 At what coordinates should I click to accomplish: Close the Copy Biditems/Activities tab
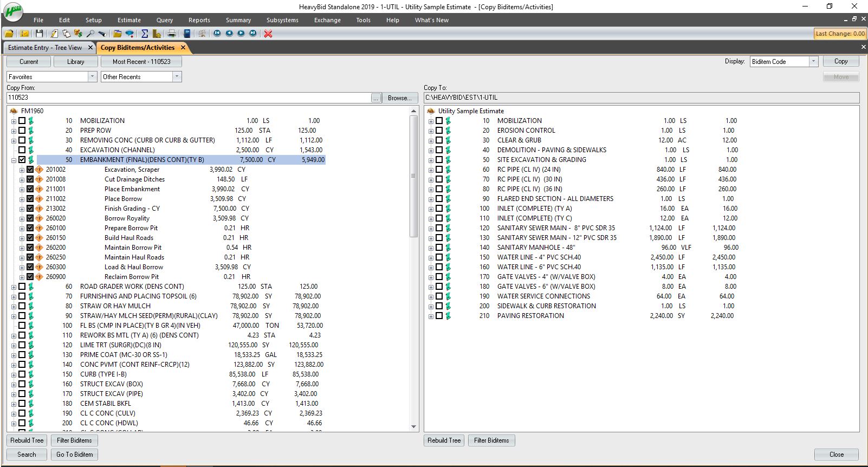coord(183,48)
